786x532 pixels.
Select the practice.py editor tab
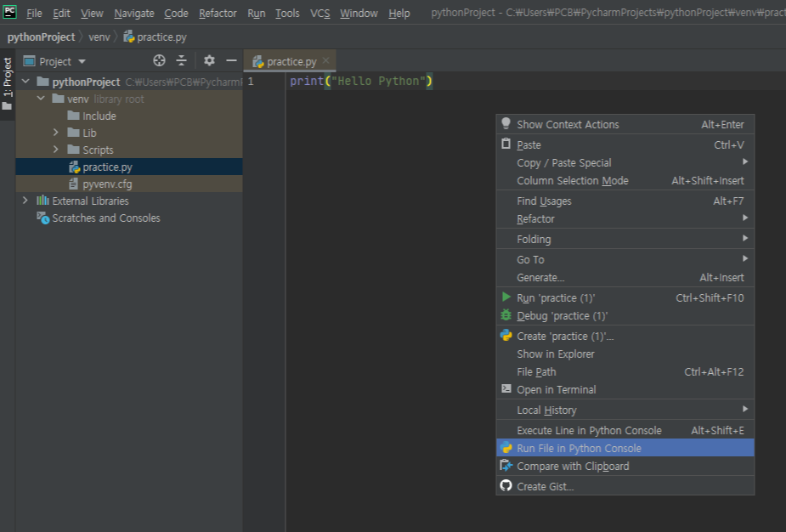[x=291, y=61]
